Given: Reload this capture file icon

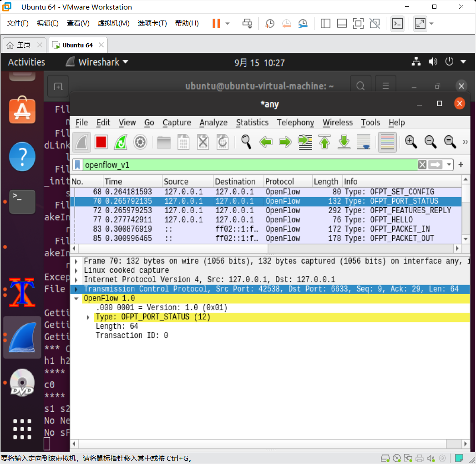Looking at the screenshot, I should 222,142.
